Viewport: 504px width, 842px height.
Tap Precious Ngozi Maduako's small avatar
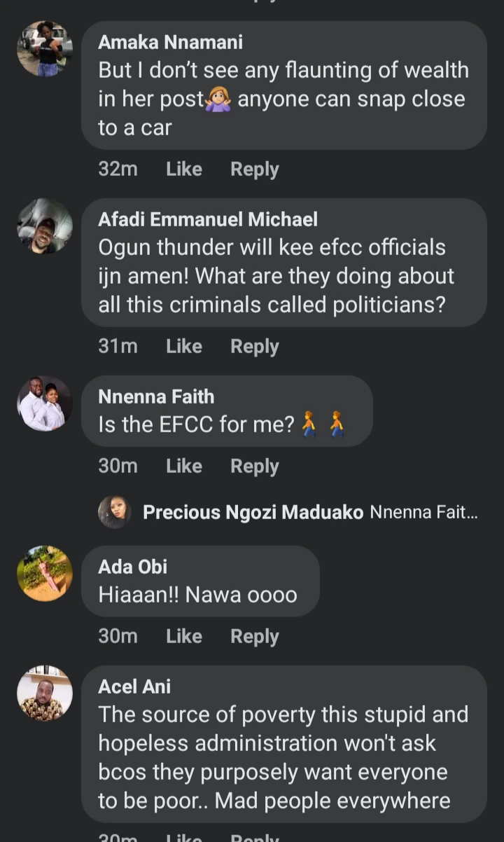coord(115,512)
